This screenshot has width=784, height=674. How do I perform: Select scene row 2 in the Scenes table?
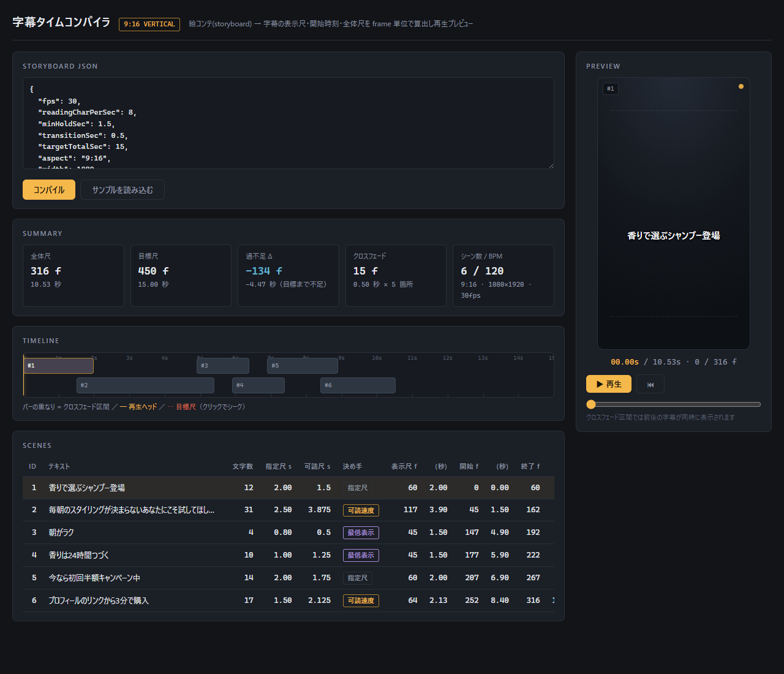tap(288, 510)
